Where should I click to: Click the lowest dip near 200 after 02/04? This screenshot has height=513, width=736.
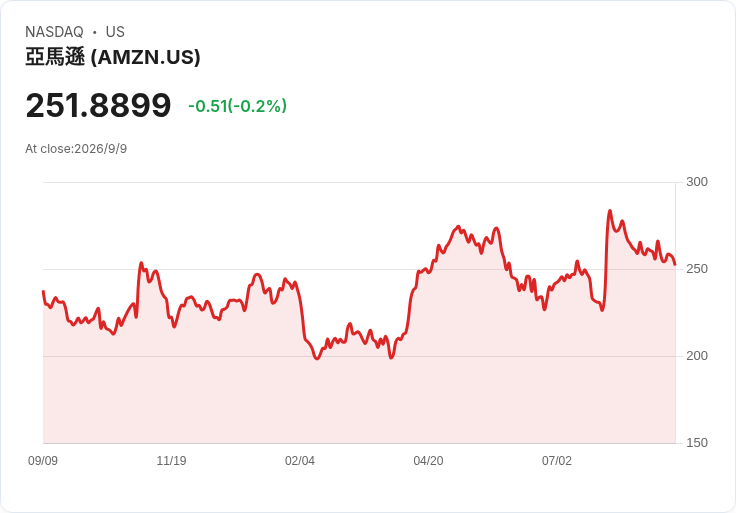(317, 359)
